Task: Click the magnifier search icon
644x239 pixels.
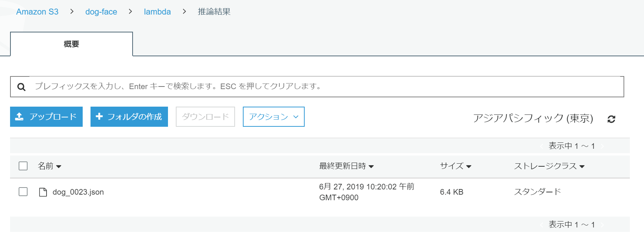Action: click(22, 87)
